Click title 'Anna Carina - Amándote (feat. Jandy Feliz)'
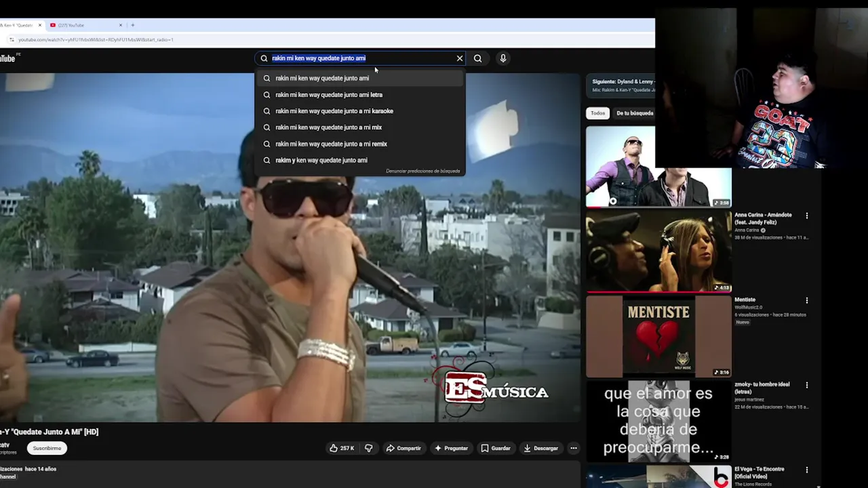 coord(763,218)
